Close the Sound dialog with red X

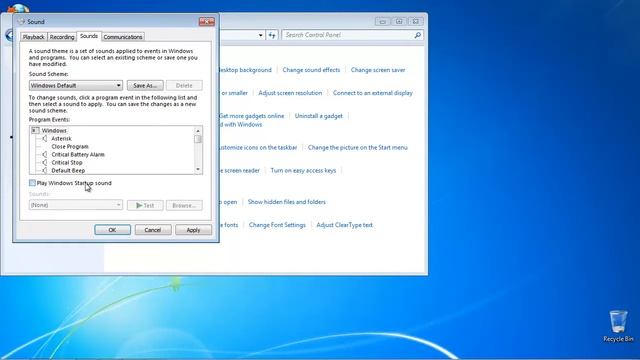point(207,21)
